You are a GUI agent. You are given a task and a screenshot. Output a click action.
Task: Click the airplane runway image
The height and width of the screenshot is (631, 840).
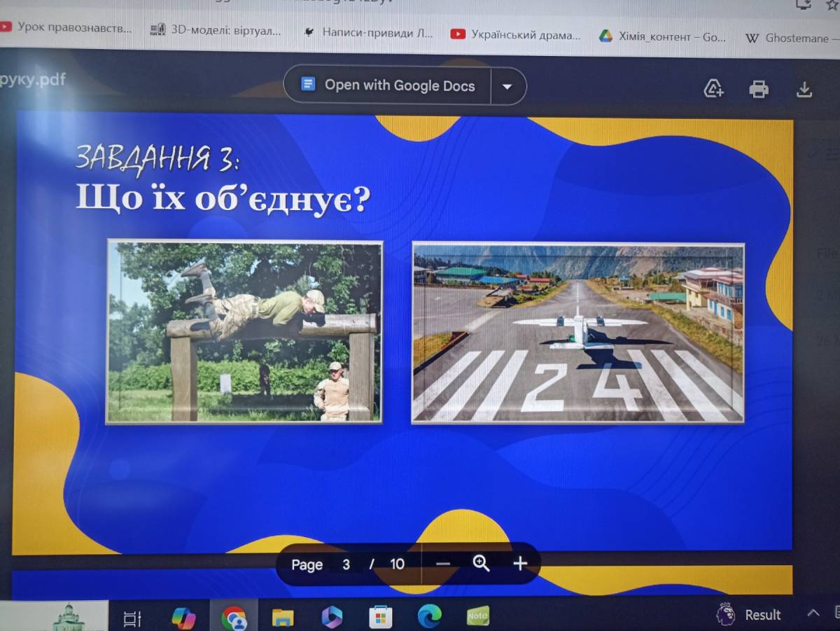577,333
